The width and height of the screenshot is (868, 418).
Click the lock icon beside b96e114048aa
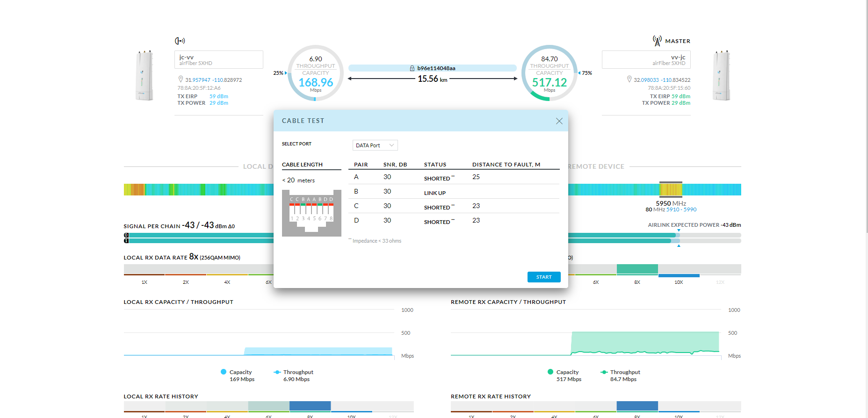[x=412, y=68]
